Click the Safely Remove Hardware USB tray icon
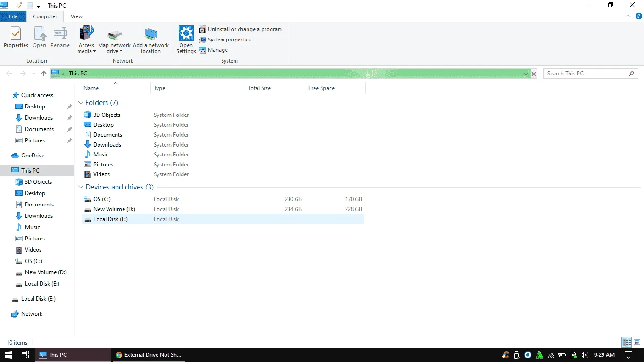Viewport: 644px width, 362px height. click(x=517, y=355)
